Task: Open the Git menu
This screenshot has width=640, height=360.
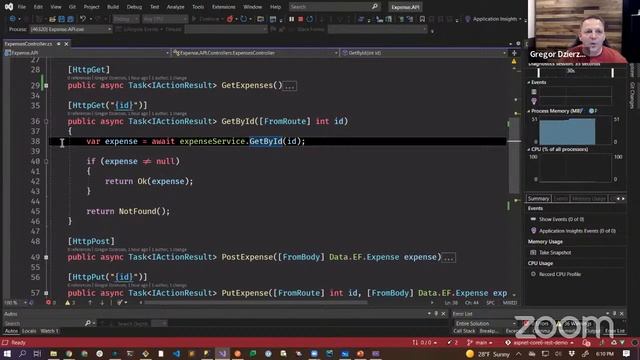Action: [72, 7]
